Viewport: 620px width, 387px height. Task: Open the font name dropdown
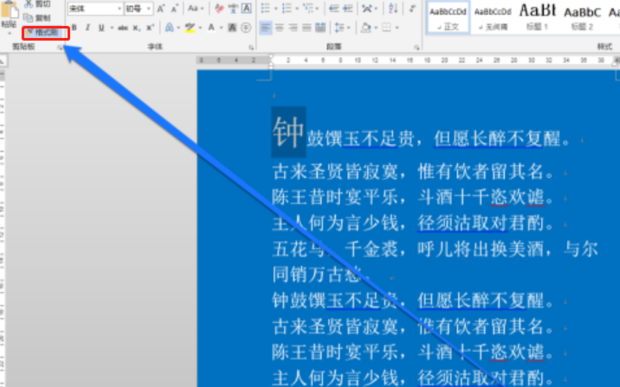click(119, 8)
